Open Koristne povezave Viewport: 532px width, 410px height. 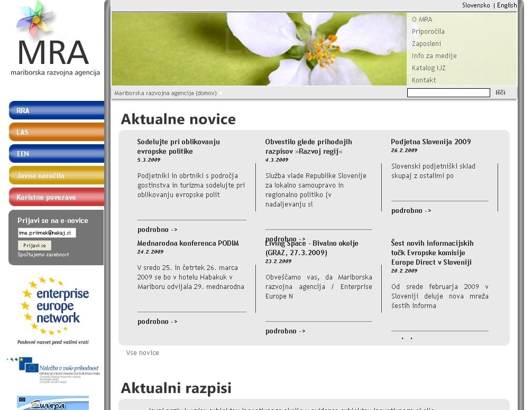(x=57, y=197)
